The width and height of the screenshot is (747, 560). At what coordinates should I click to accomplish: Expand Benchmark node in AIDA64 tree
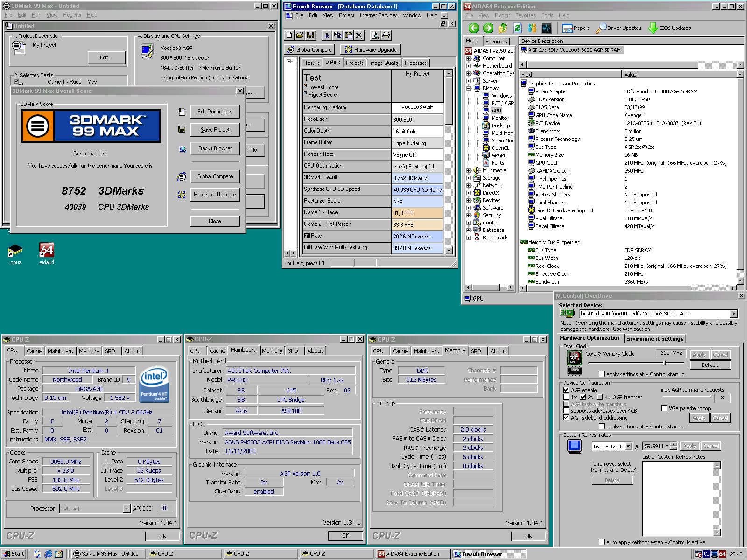tap(468, 238)
